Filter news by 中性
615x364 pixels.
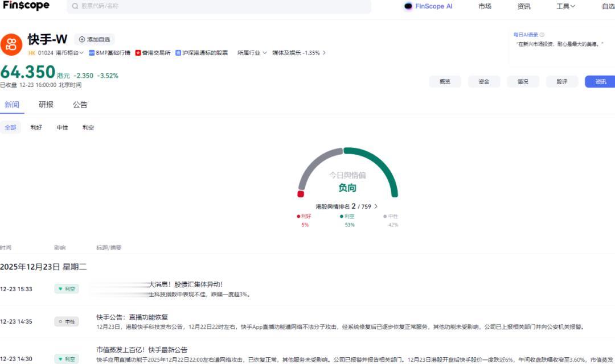tap(63, 127)
